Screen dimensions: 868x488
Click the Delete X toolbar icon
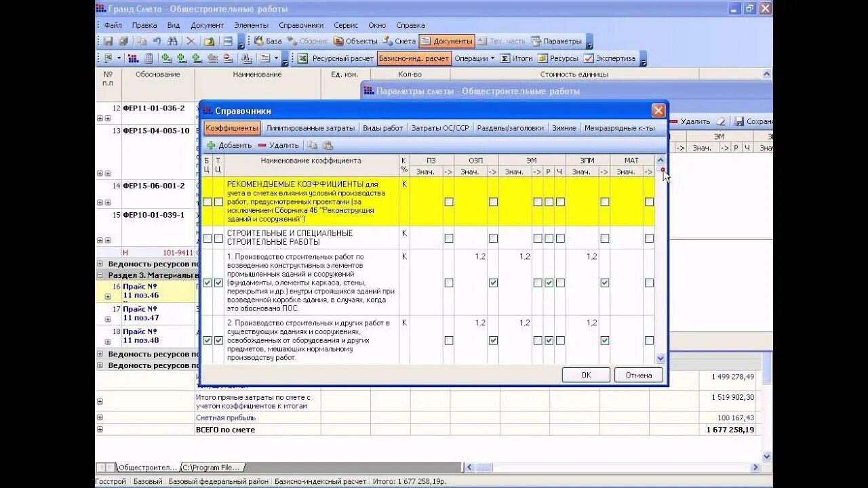(191, 41)
